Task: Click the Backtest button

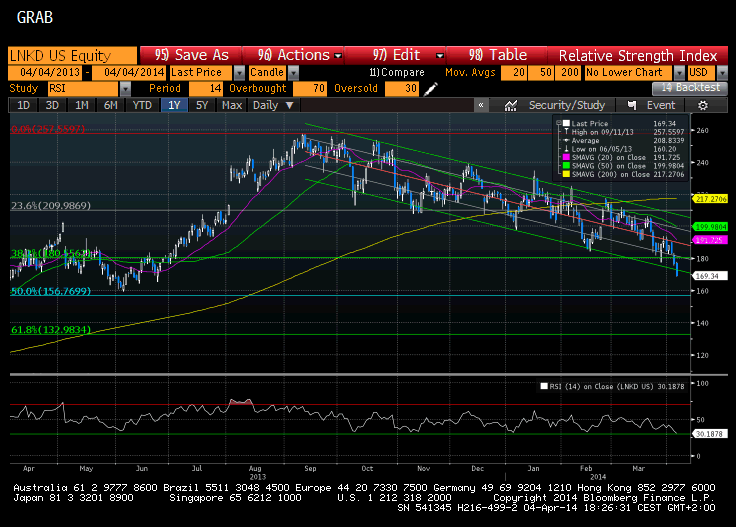Action: coord(690,88)
